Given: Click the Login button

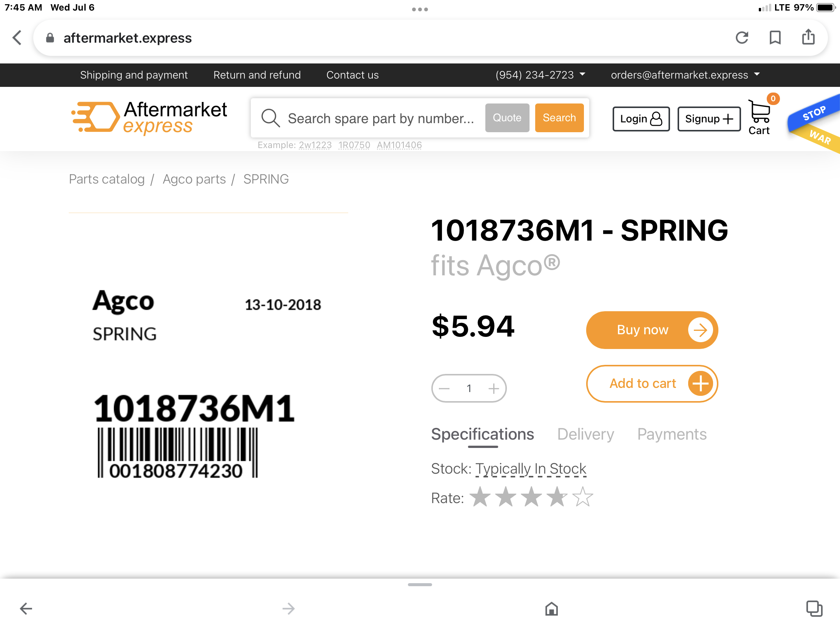Looking at the screenshot, I should click(x=641, y=119).
